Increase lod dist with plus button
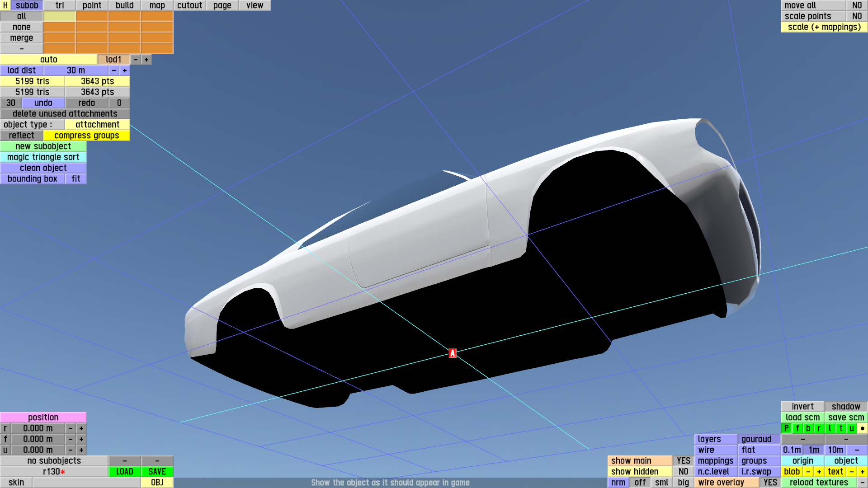This screenshot has height=488, width=868. tap(125, 70)
